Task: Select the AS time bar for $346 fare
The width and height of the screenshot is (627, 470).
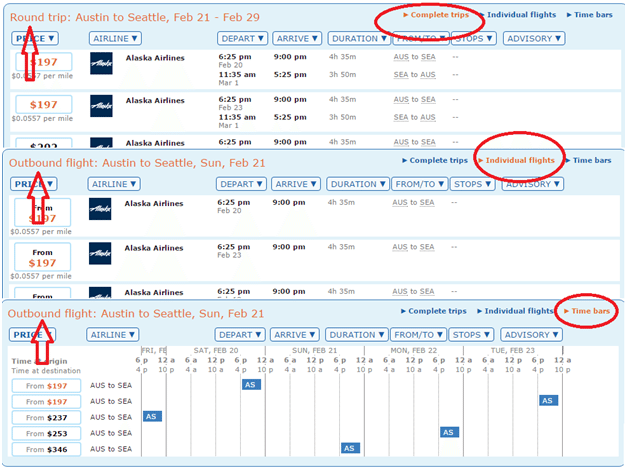Action: click(x=350, y=448)
